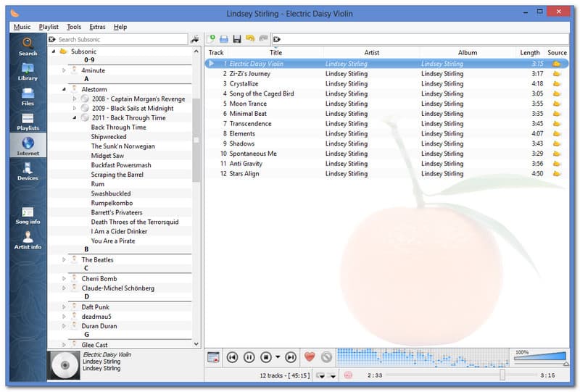The height and width of the screenshot is (392, 580).
Task: Create a new playlist with the toolbar icon
Action: click(x=211, y=39)
